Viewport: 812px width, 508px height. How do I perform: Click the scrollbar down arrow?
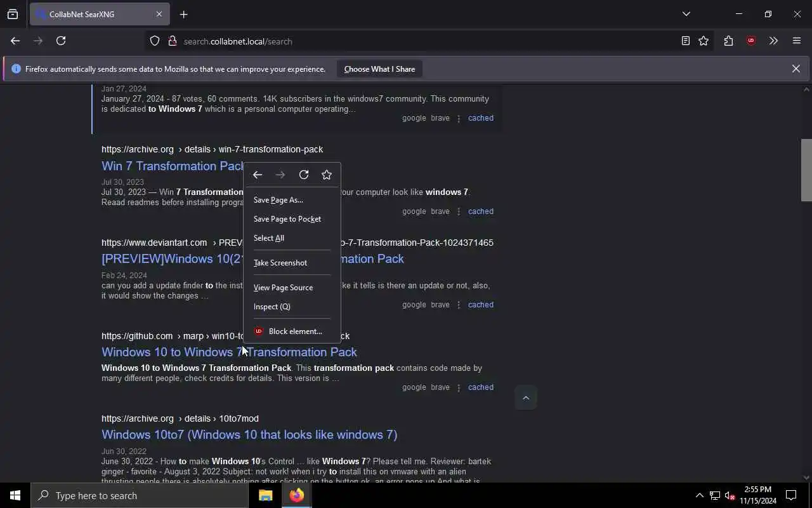(806, 478)
